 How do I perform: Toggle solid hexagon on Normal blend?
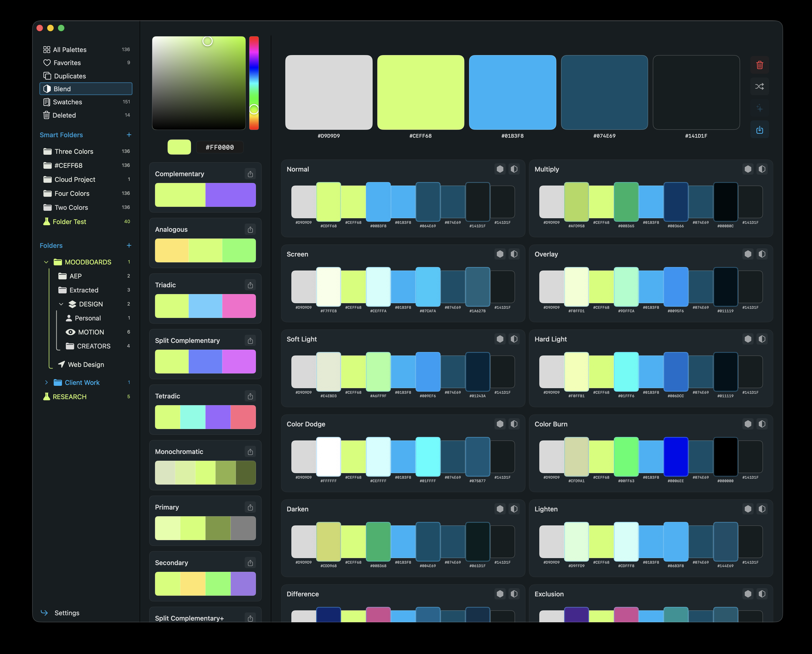click(500, 169)
